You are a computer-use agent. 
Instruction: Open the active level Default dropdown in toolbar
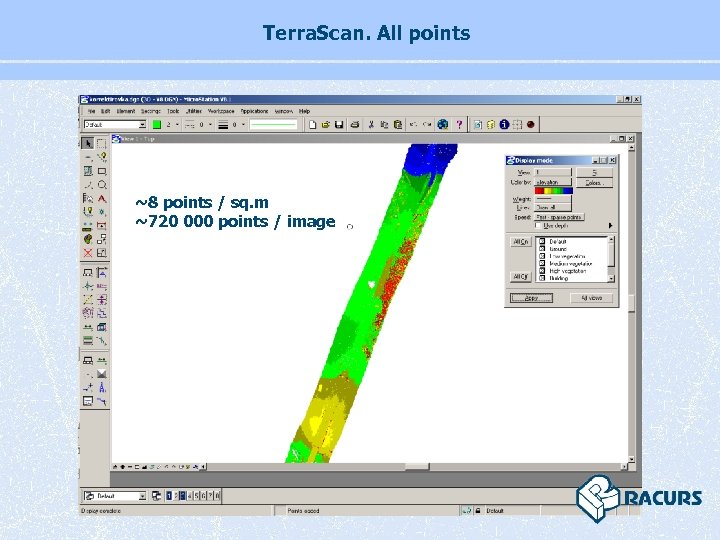click(115, 124)
